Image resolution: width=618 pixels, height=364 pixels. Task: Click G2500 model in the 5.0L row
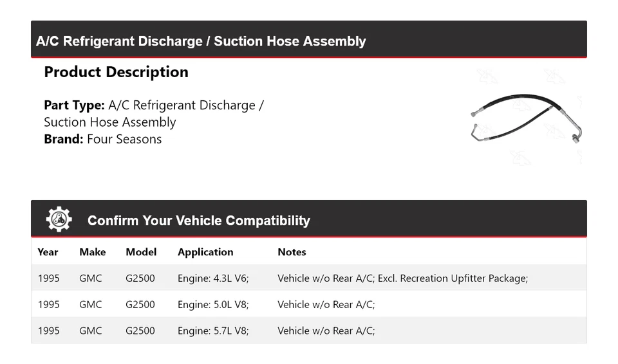tap(140, 305)
